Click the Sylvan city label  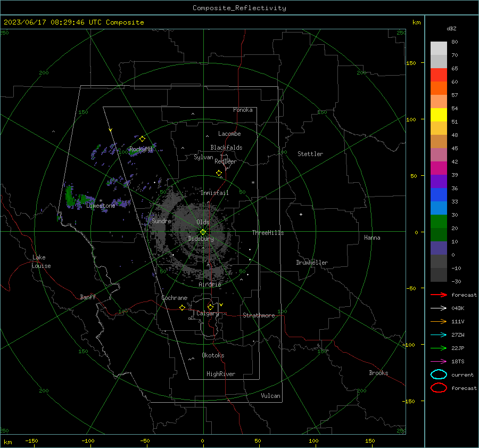tap(203, 157)
